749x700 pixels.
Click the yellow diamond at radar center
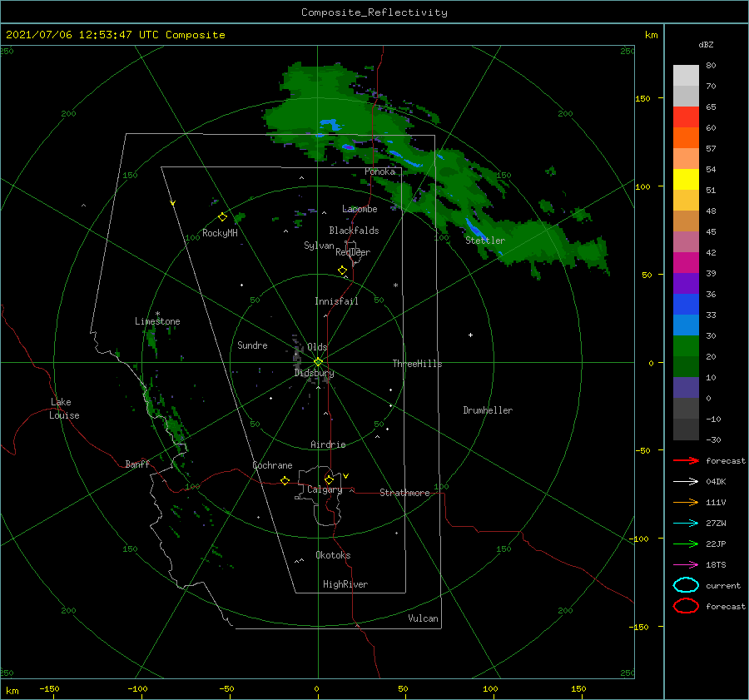pos(318,362)
